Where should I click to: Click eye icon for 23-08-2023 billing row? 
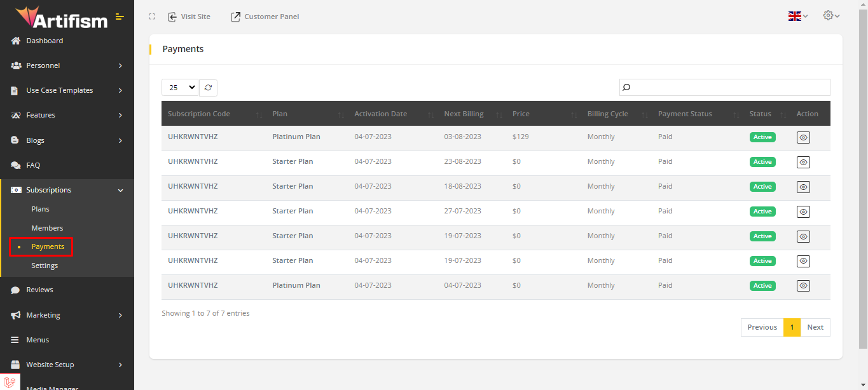click(x=803, y=162)
